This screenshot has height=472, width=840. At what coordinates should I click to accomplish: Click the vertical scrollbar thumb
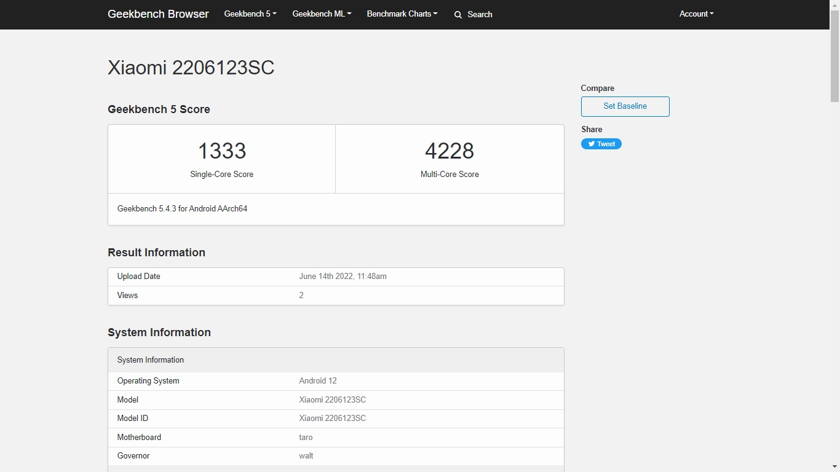(835, 54)
